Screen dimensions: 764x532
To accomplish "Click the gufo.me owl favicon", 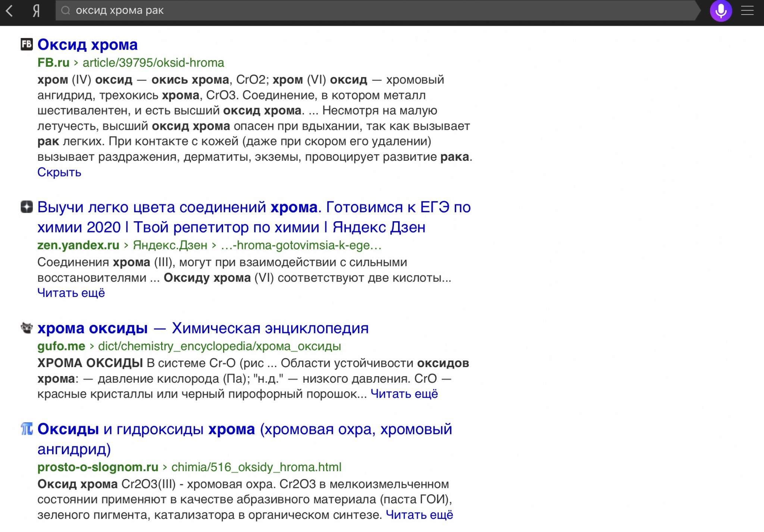I will pos(26,328).
